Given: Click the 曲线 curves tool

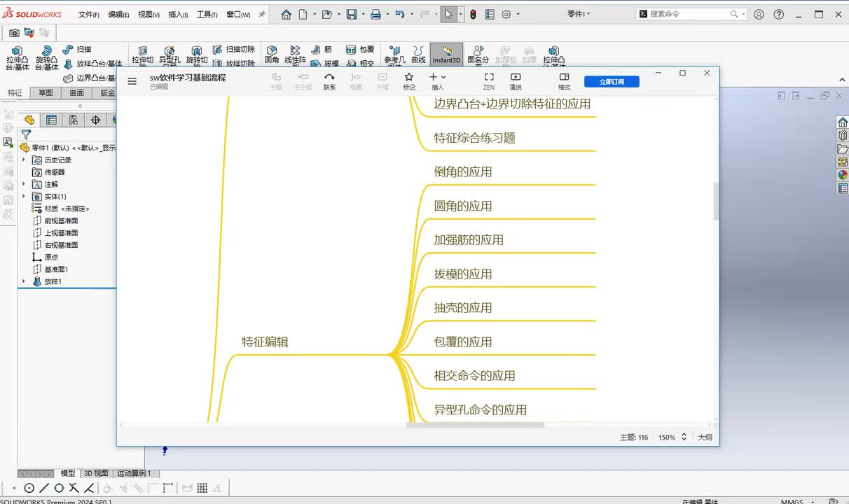Looking at the screenshot, I should pyautogui.click(x=418, y=55).
